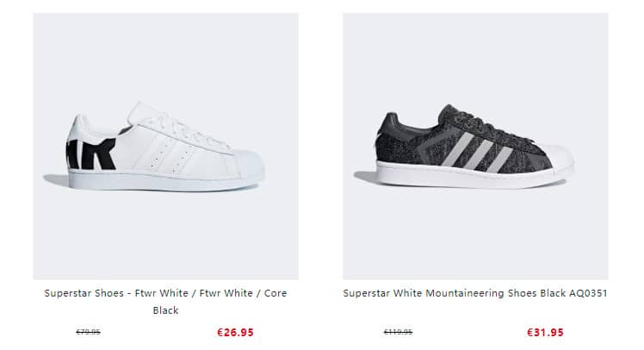Click the red €26.95 sale price

(235, 332)
